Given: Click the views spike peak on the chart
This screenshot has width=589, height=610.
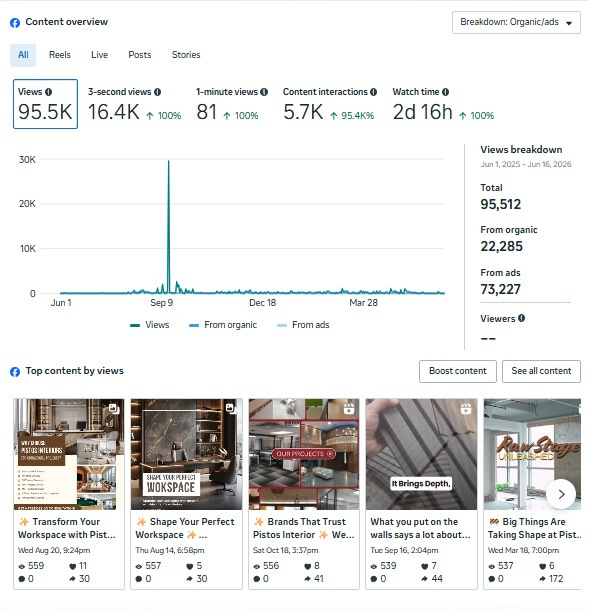Looking at the screenshot, I should click(x=168, y=161).
